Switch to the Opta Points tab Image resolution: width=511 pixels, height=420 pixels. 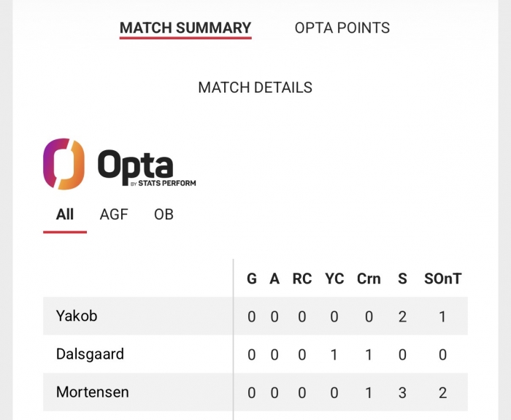[x=342, y=28]
